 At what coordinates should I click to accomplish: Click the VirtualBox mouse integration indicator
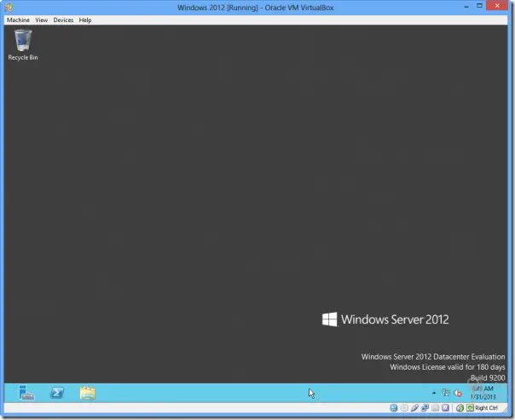(x=460, y=408)
